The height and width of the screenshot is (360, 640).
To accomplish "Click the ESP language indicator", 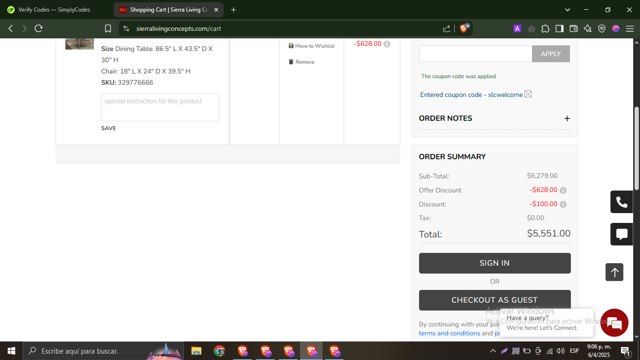I will (x=574, y=351).
